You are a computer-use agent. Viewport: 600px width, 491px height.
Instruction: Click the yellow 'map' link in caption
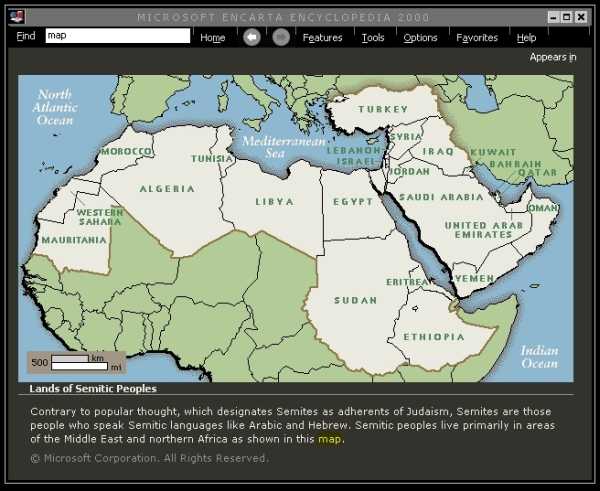[x=329, y=439]
